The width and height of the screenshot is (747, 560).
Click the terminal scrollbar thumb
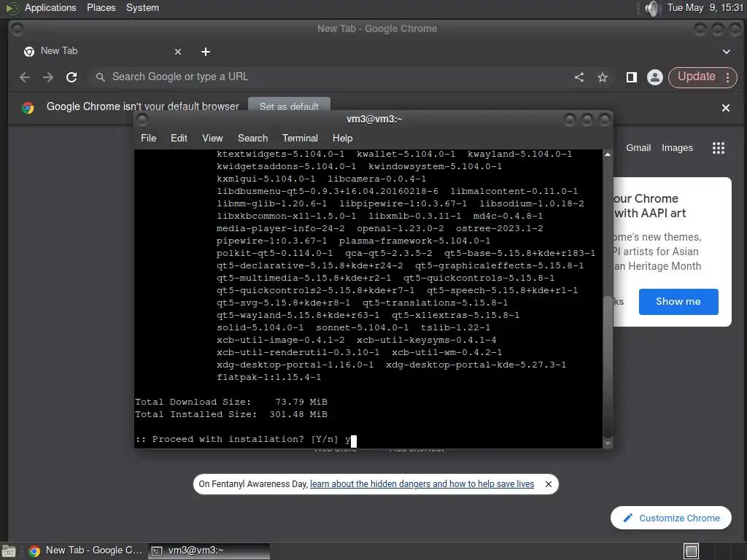point(608,367)
